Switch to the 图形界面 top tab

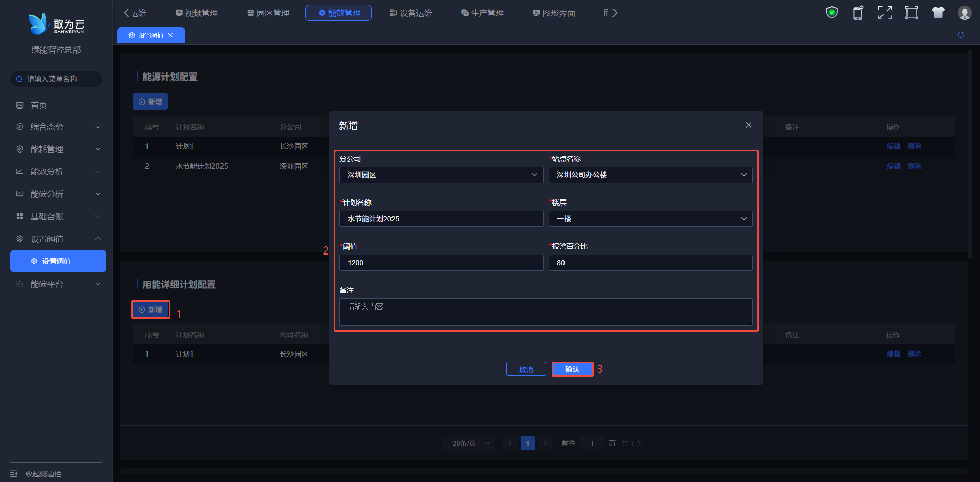pos(554,13)
